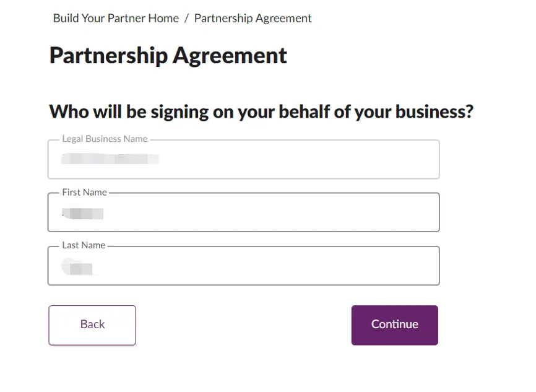Click the word Who in the question heading
This screenshot has width=536, height=392.
(69, 111)
